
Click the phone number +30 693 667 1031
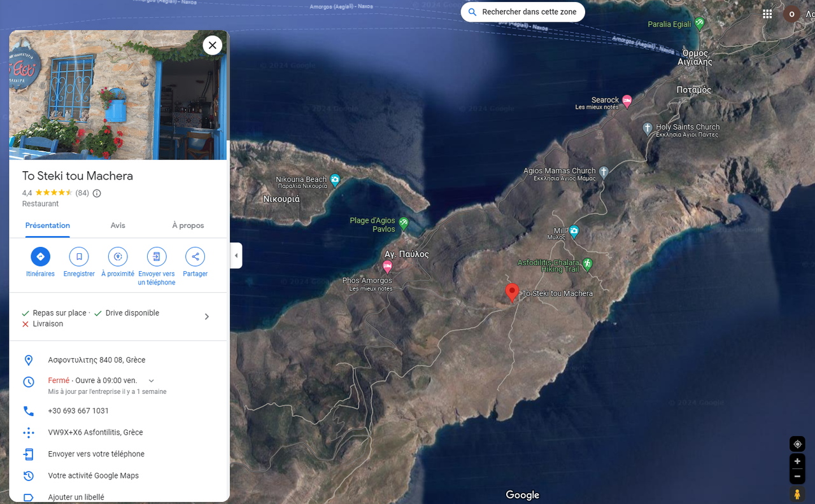pos(78,411)
